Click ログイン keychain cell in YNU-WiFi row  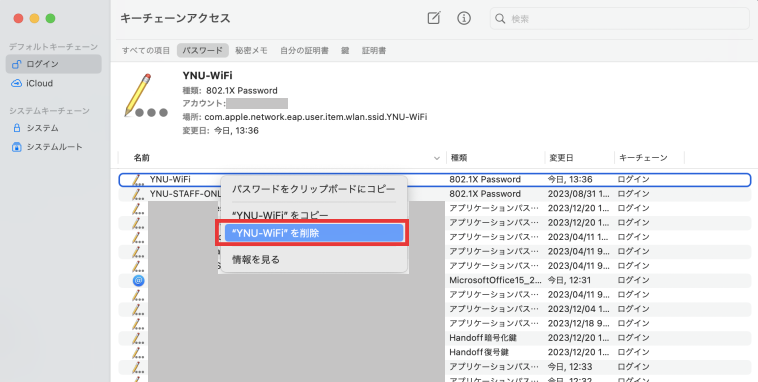633,179
